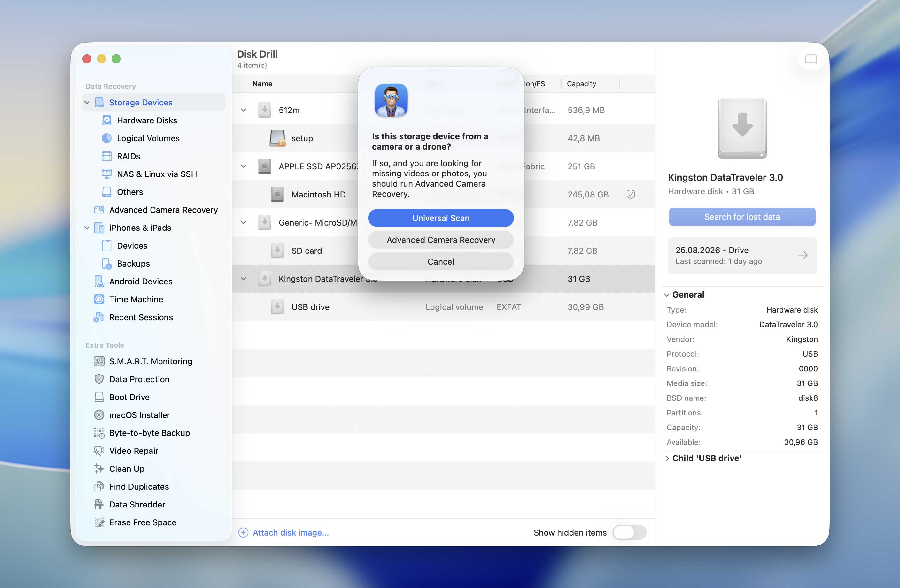Select the Others sidebar icon
This screenshot has width=900, height=588.
107,192
